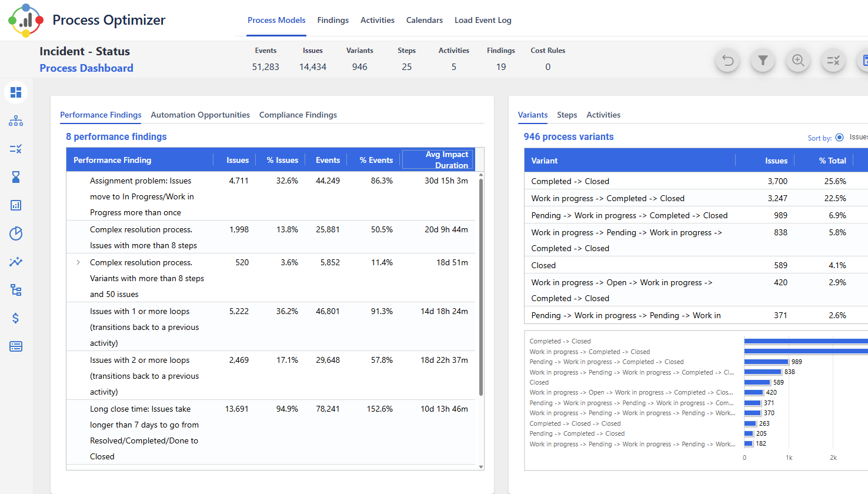Click the dollar sign cost icon
The height and width of the screenshot is (494, 868).
tap(16, 318)
